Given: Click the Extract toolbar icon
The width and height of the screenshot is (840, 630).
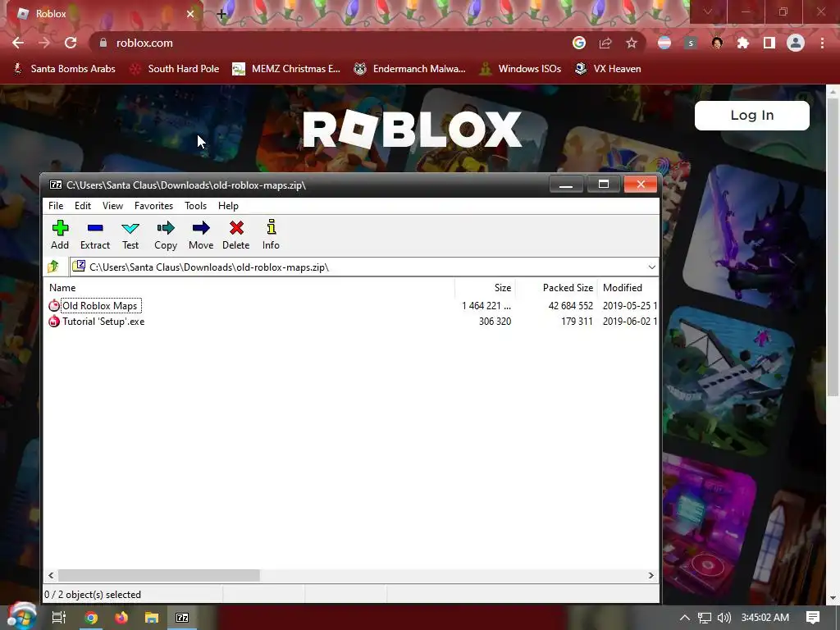Looking at the screenshot, I should [95, 235].
